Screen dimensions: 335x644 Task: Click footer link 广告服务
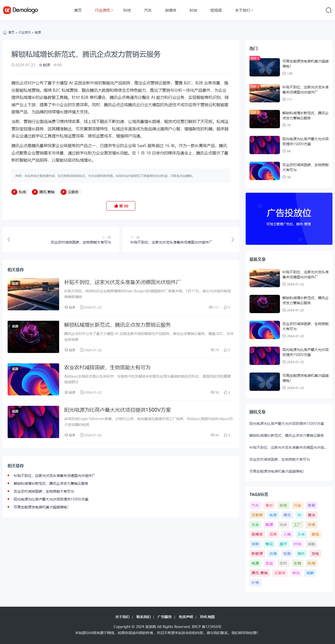coord(164,617)
